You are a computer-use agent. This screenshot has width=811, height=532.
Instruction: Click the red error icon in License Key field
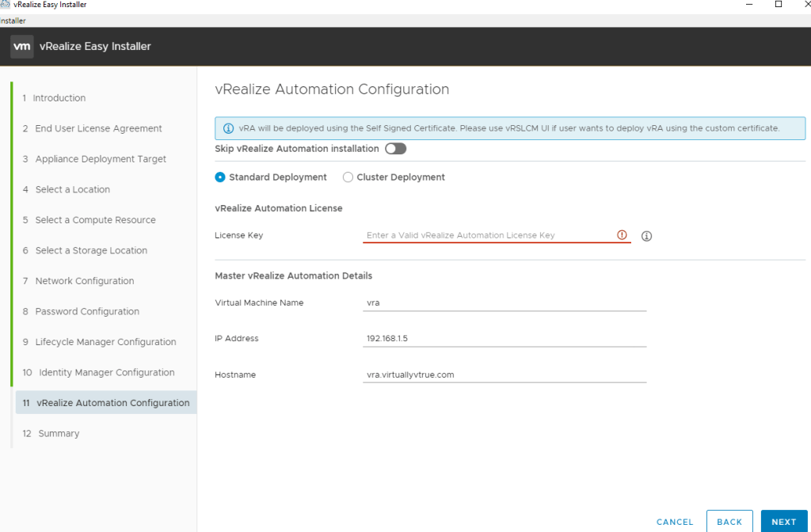coord(622,235)
